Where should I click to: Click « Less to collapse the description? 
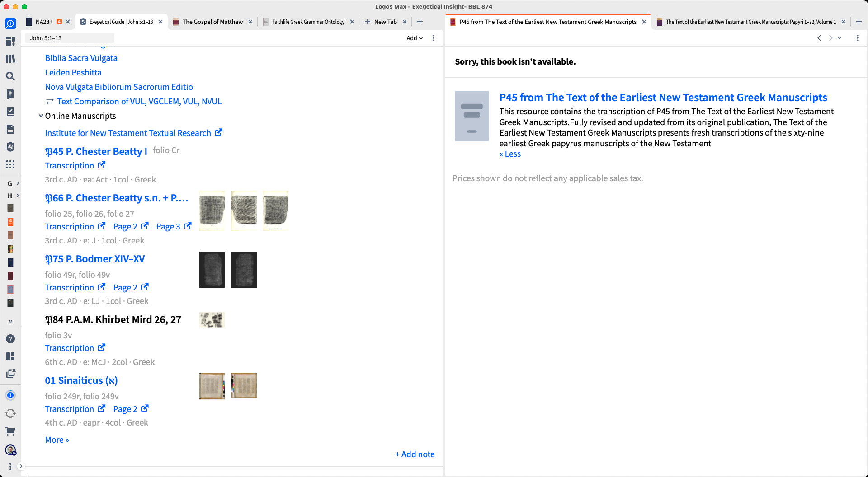tap(510, 154)
